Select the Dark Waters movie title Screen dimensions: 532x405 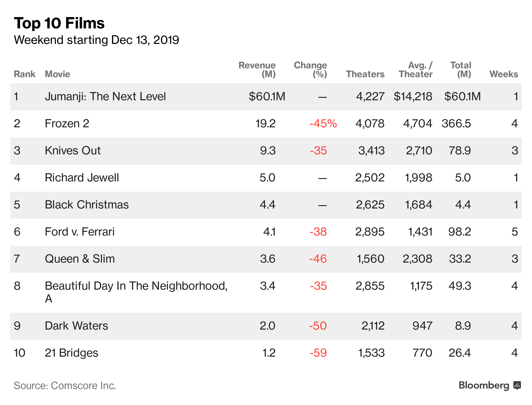coord(76,326)
